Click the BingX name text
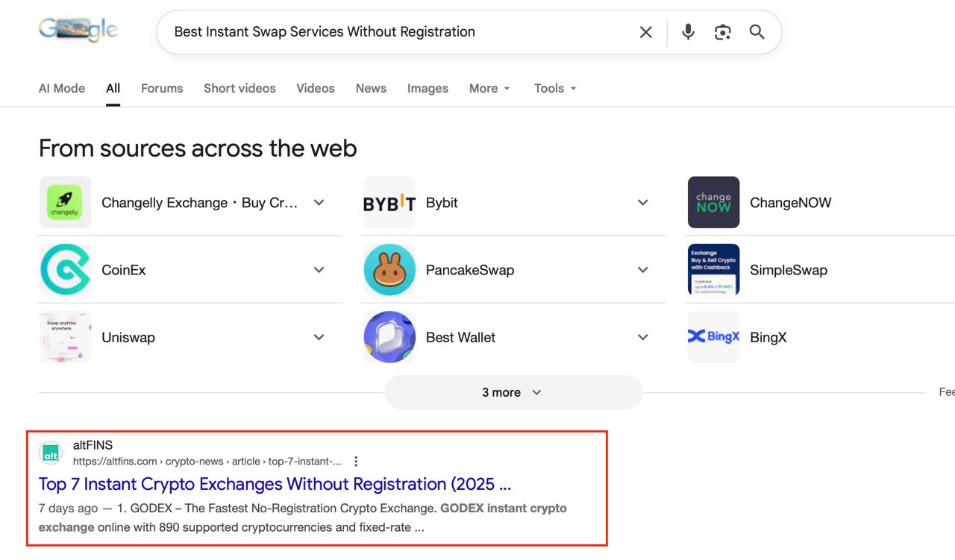 [768, 337]
